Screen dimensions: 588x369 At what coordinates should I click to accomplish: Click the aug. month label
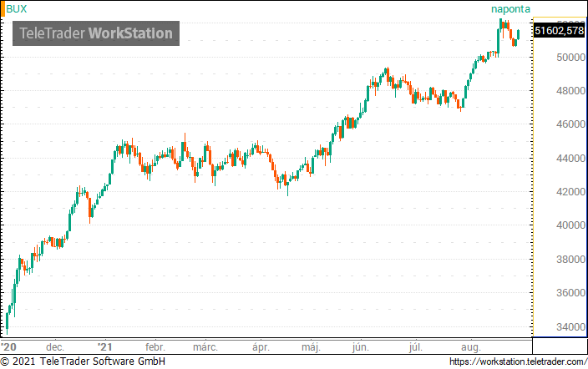pos(470,347)
